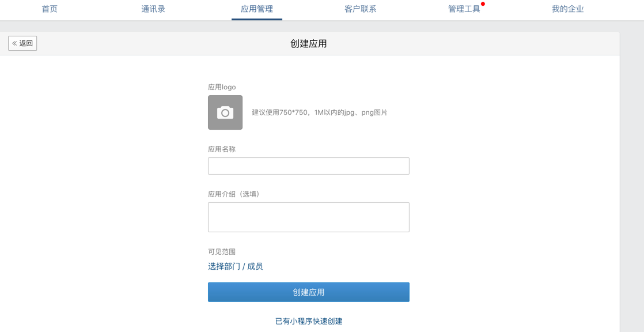Click the red notification dot on 管理工具
Image resolution: width=644 pixels, height=332 pixels.
tap(483, 4)
